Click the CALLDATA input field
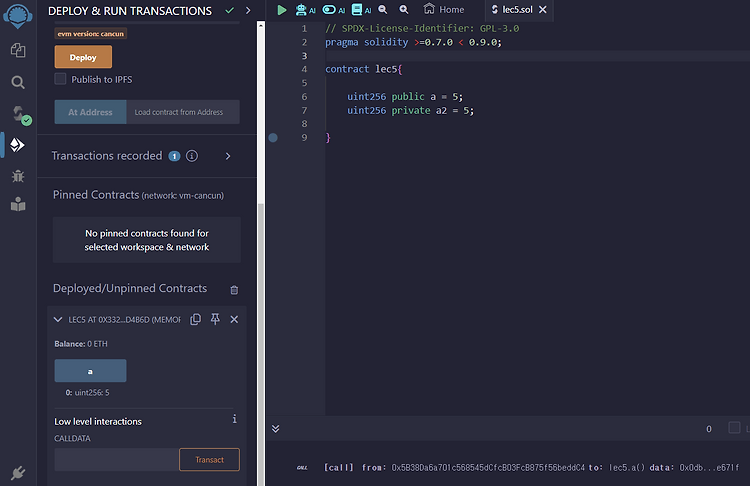The height and width of the screenshot is (486, 750). (117, 460)
